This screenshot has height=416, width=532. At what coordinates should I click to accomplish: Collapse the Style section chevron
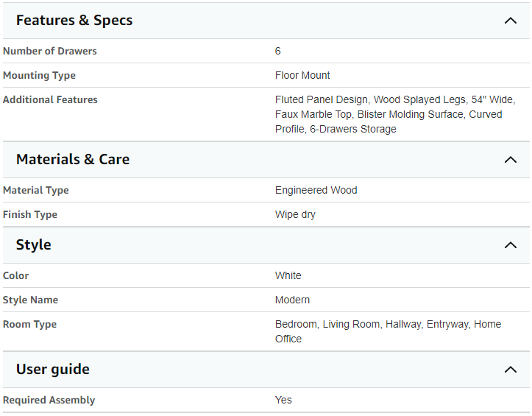click(510, 245)
